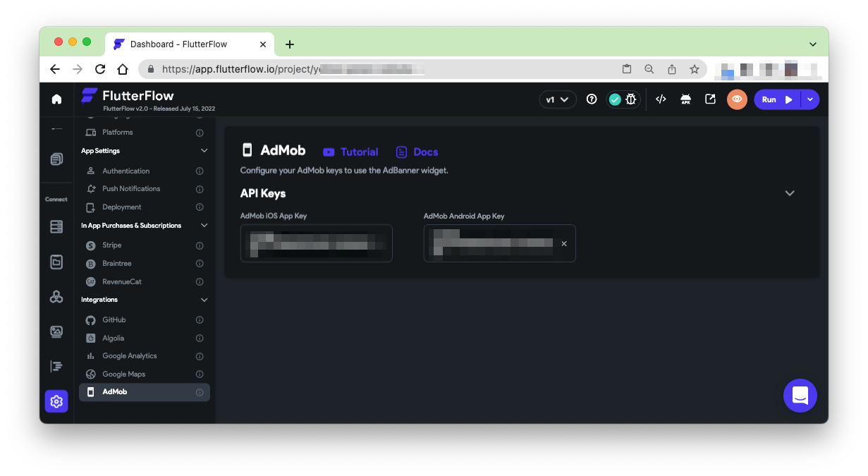Open the help question mark icon
Viewport: 868px width, 476px height.
click(592, 99)
